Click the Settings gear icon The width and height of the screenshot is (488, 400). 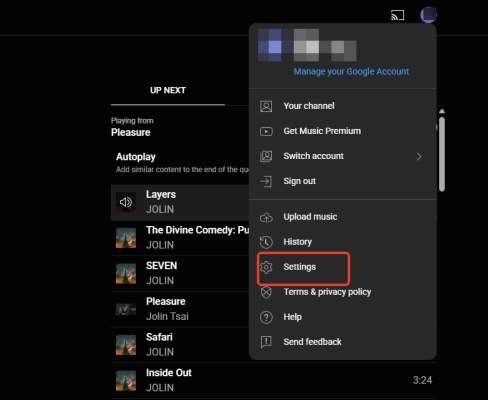coord(266,267)
